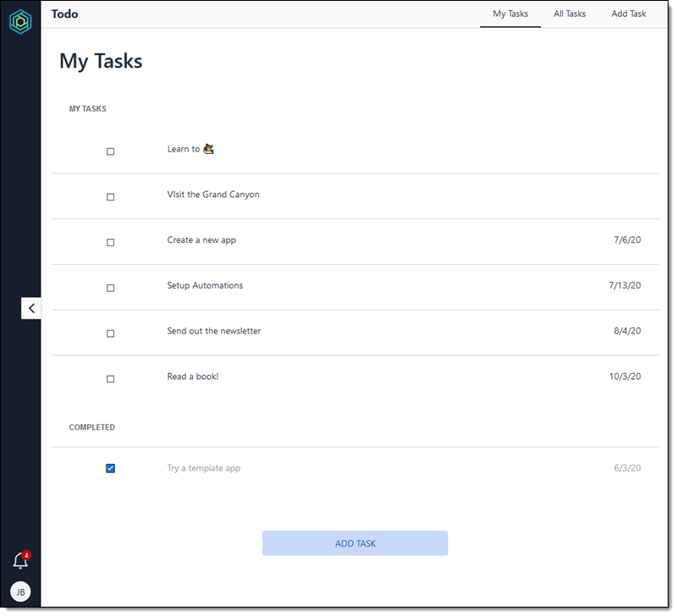Collapse the sidebar with the chevron arrow
Viewport: 677px width, 616px height.
point(31,308)
